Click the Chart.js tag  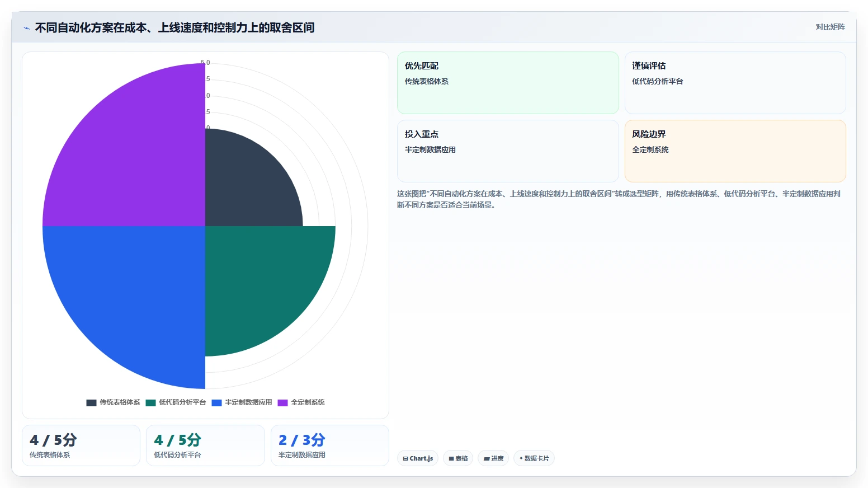pos(418,458)
